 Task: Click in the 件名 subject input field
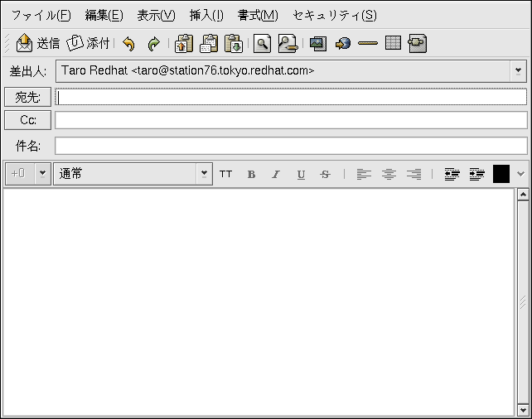[x=290, y=146]
